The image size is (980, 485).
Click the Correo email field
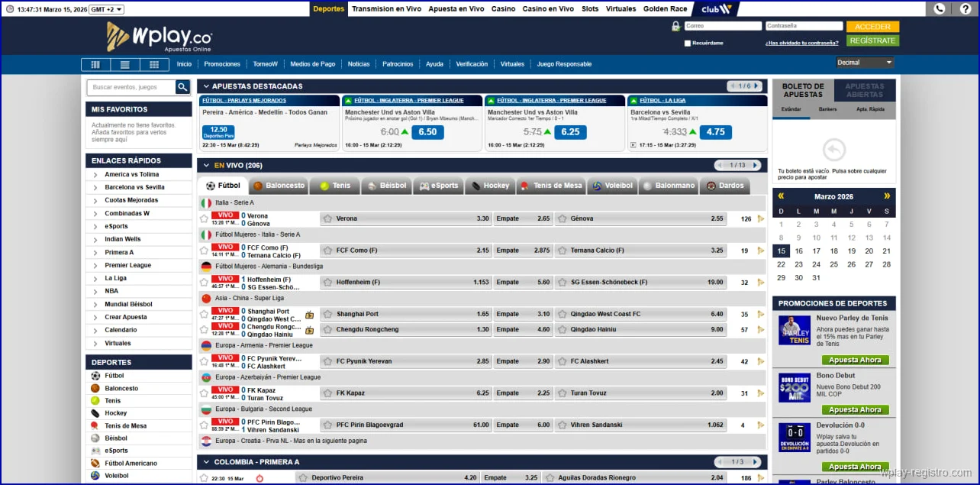[x=723, y=26]
